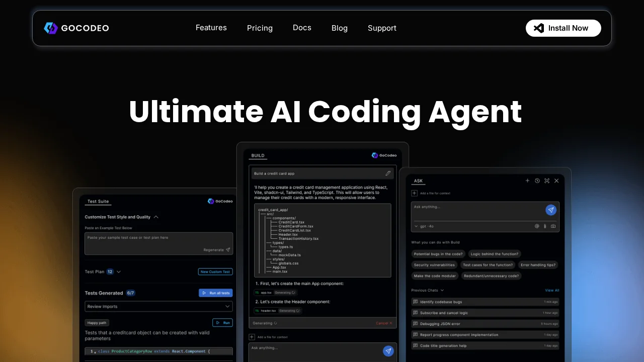The height and width of the screenshot is (362, 644).
Task: Open the Test Plan dropdown
Action: coord(118,271)
